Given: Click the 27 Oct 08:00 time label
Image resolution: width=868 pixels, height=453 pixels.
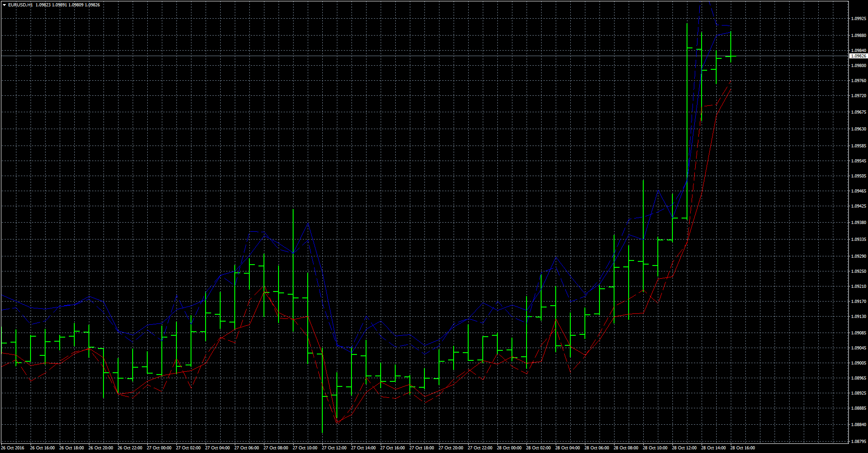Looking at the screenshot, I should 276,448.
